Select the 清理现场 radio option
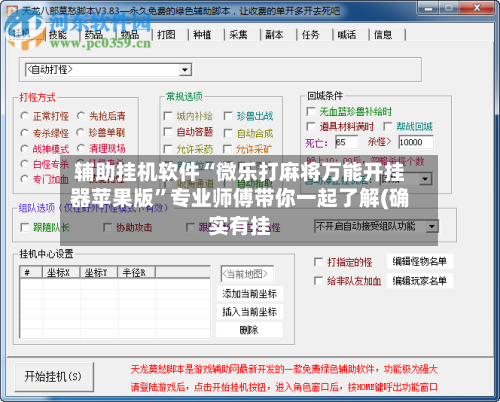 (81, 148)
